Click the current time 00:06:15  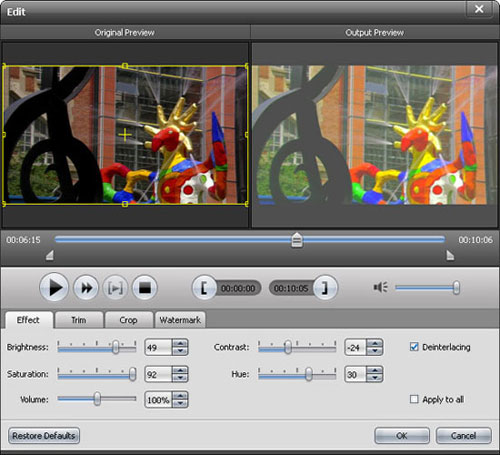pyautogui.click(x=23, y=240)
